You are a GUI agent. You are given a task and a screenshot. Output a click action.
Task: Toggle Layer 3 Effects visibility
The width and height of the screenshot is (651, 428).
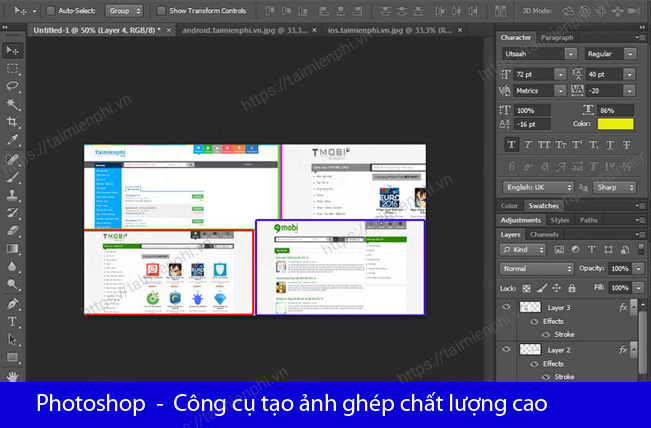click(x=534, y=322)
